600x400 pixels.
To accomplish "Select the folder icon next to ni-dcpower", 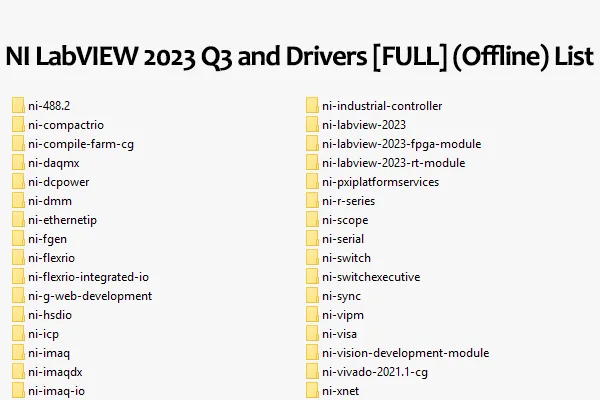I will point(18,181).
